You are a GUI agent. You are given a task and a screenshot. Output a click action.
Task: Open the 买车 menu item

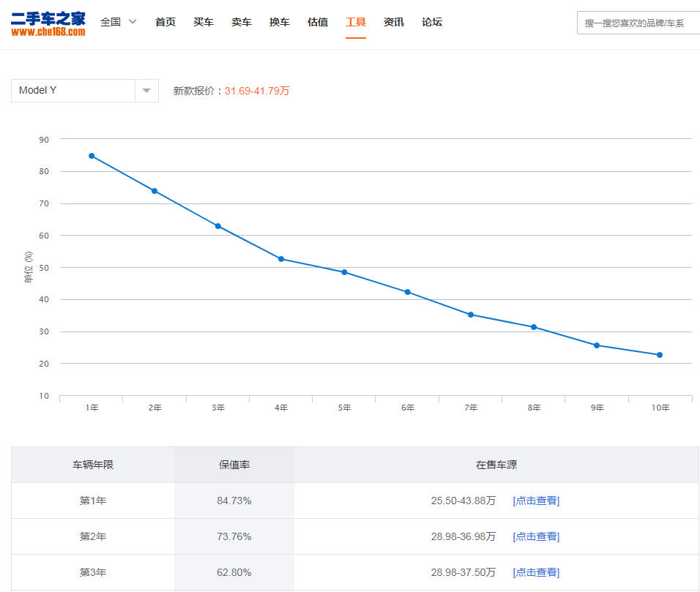click(203, 22)
